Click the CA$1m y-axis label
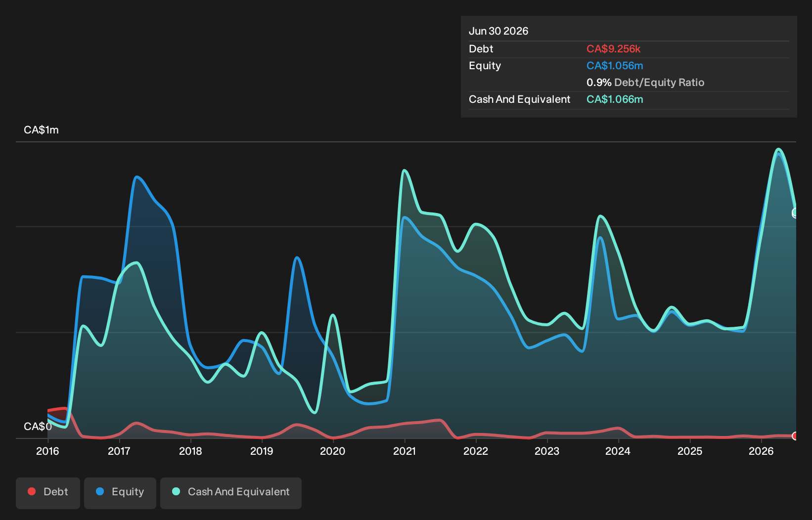The width and height of the screenshot is (812, 520). 41,130
